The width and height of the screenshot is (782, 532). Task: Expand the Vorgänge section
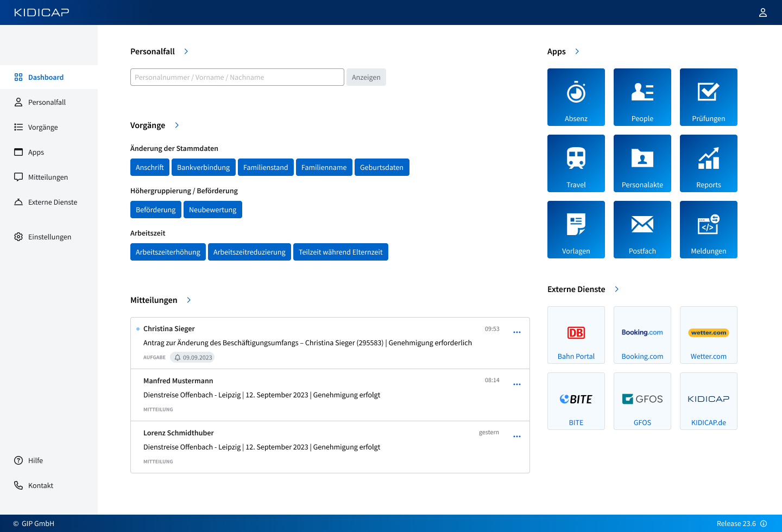coord(176,125)
